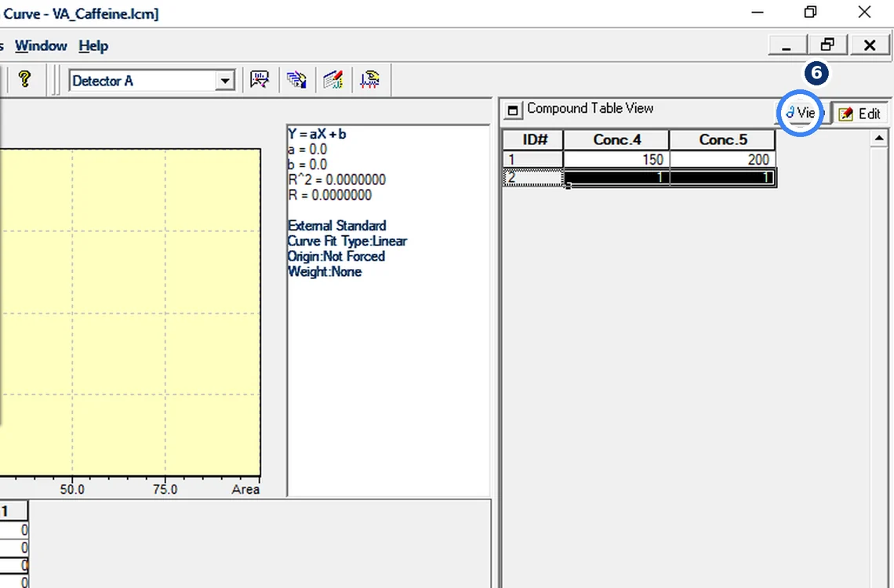Open the Window menu
The image size is (894, 588).
click(x=41, y=45)
